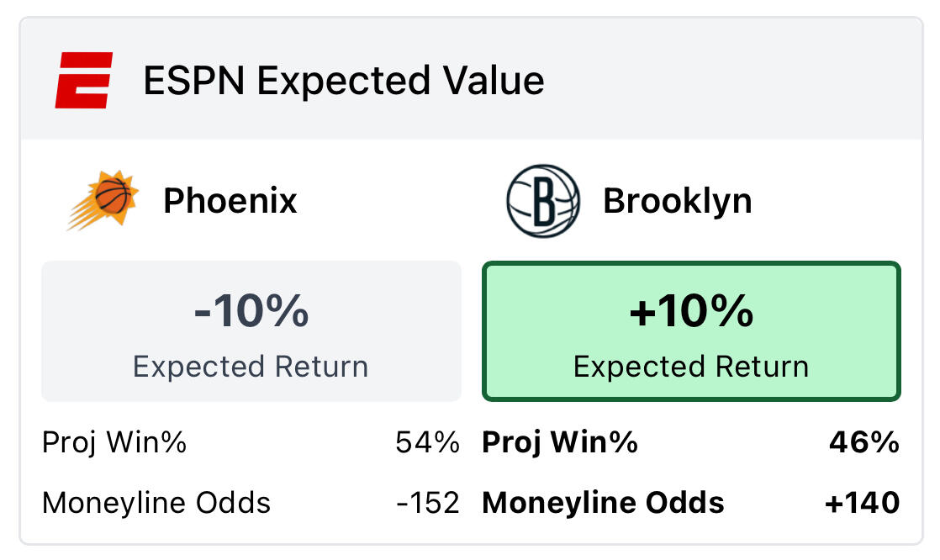Click Expected Return label under -10%
The width and height of the screenshot is (940, 560).
251,367
